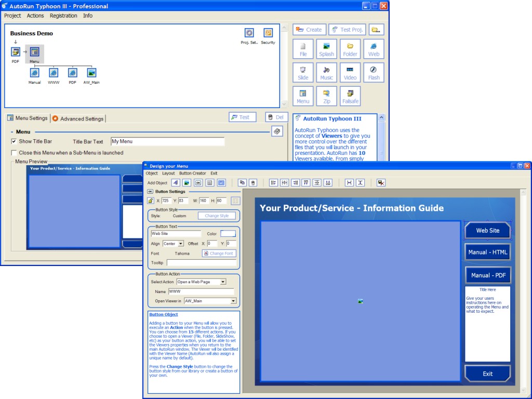
Task: Expand the Align dropdown set to Center
Action: (x=181, y=243)
